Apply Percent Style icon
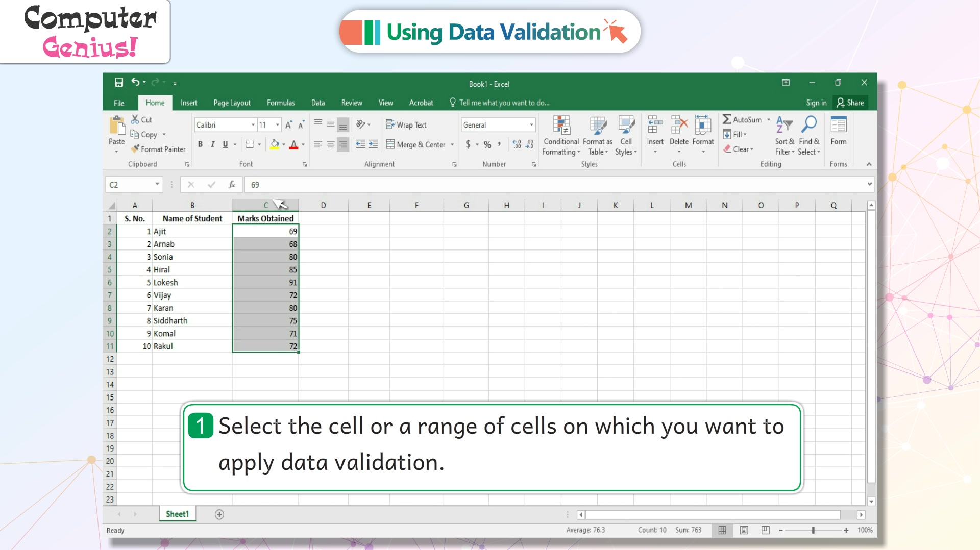The width and height of the screenshot is (980, 550). click(487, 144)
